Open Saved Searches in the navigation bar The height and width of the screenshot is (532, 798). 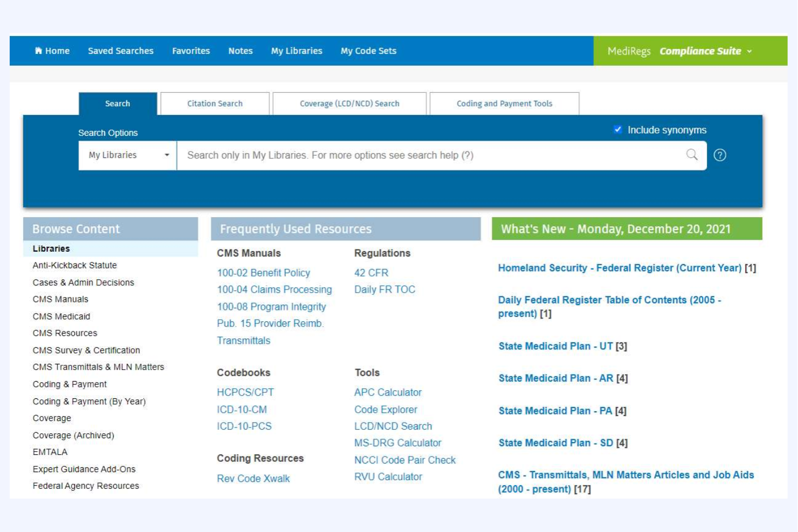click(120, 51)
